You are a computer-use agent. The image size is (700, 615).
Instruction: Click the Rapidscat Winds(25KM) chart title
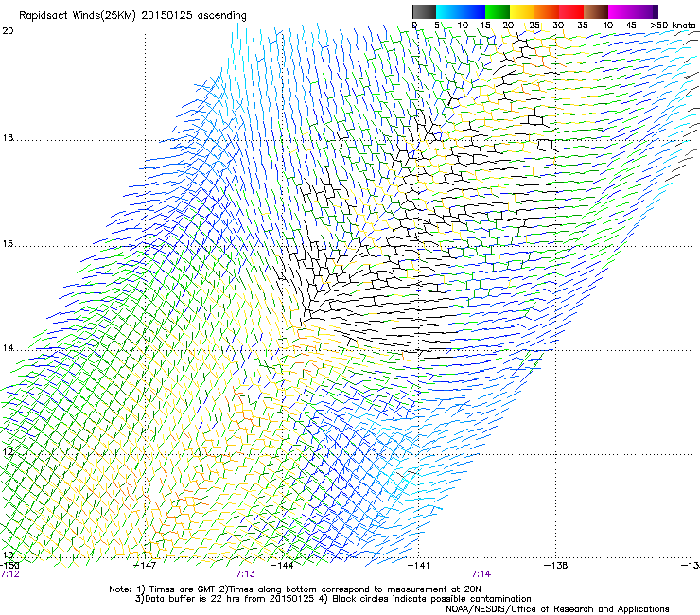pyautogui.click(x=132, y=15)
